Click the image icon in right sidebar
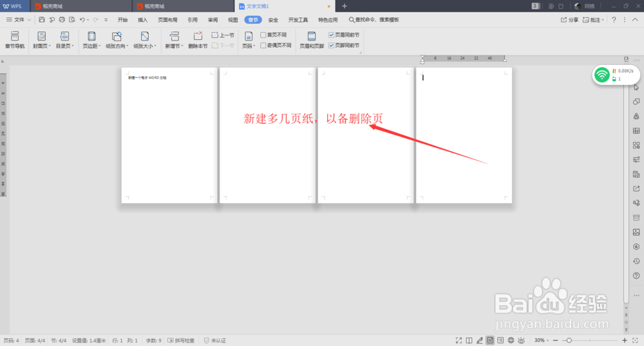The height and width of the screenshot is (346, 644). click(x=636, y=232)
